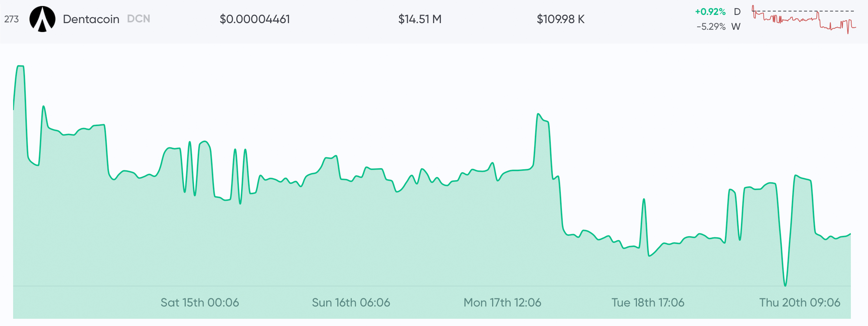The image size is (868, 326).
Task: Click the Sat 15th 00:06 axis label
Action: tap(199, 302)
